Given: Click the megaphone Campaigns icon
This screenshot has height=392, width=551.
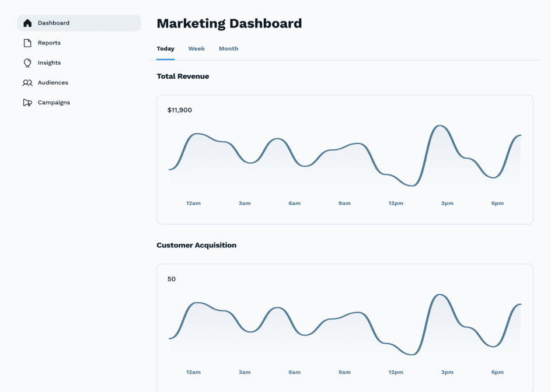Looking at the screenshot, I should click(x=27, y=103).
